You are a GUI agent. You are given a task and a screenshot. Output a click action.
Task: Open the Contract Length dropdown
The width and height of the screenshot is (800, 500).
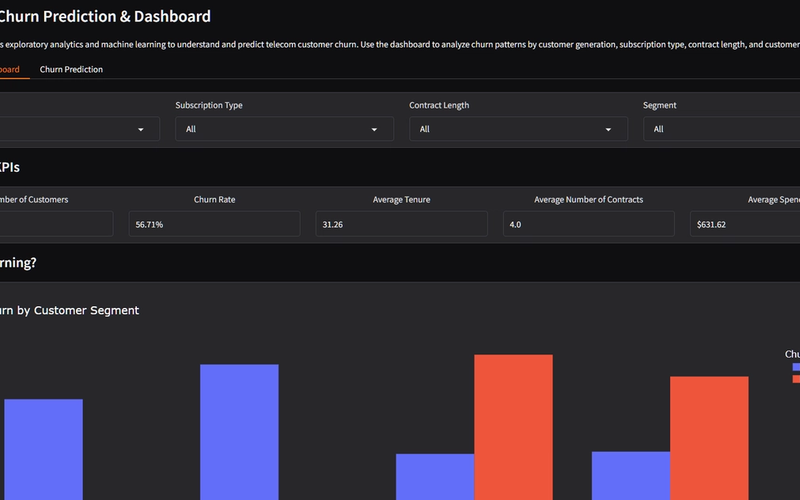coord(518,129)
